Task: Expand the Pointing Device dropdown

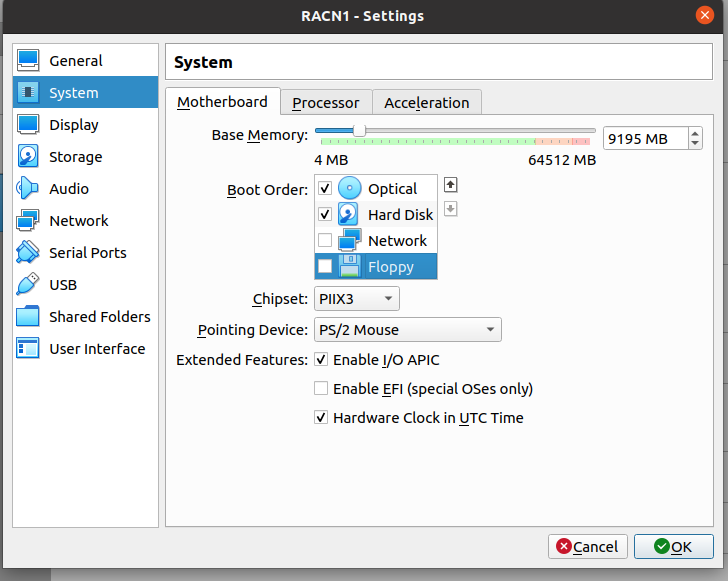Action: pos(408,330)
